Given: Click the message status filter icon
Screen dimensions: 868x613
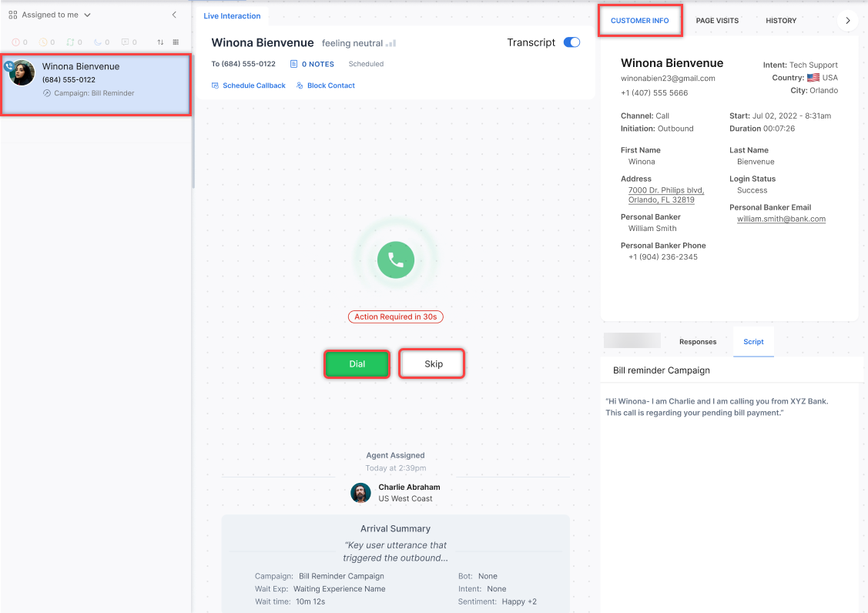Looking at the screenshot, I should point(125,42).
